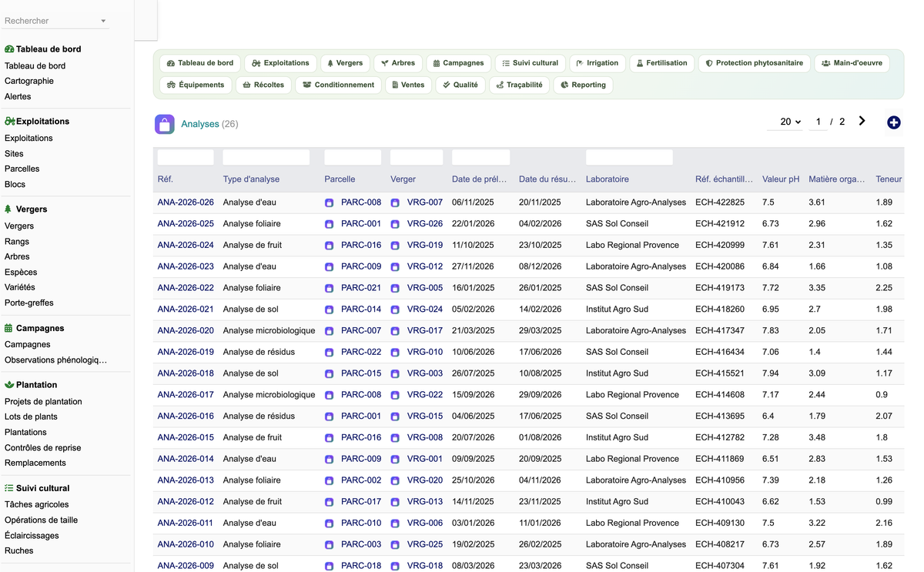The width and height of the screenshot is (924, 572).
Task: Click the Réf. column filter field
Action: (186, 157)
